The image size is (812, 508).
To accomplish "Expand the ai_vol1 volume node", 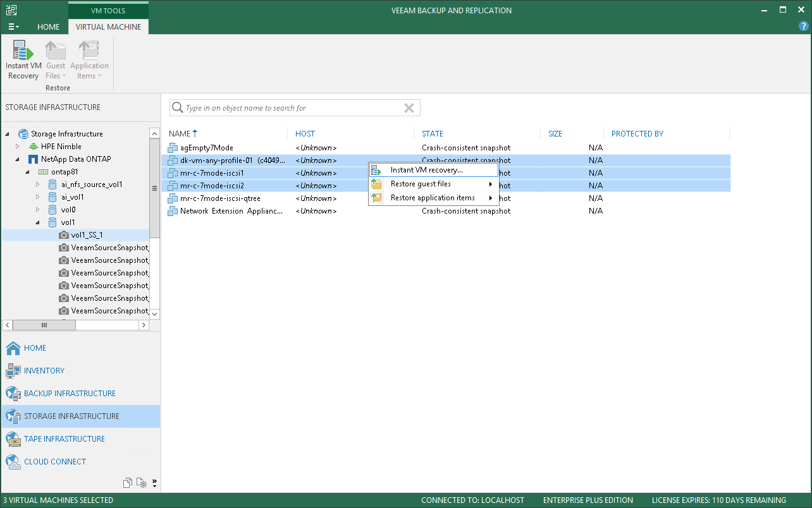I will 38,197.
